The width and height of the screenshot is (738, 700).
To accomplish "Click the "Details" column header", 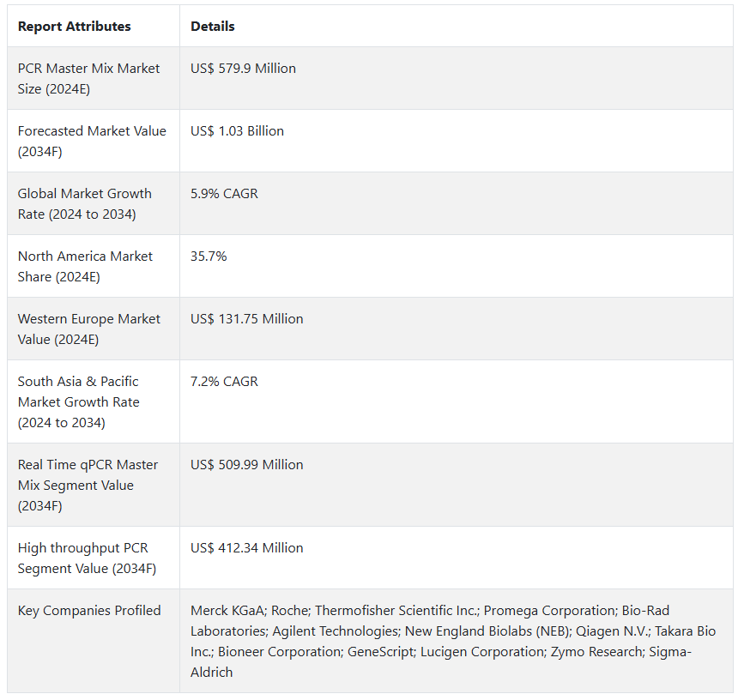I will (x=213, y=27).
